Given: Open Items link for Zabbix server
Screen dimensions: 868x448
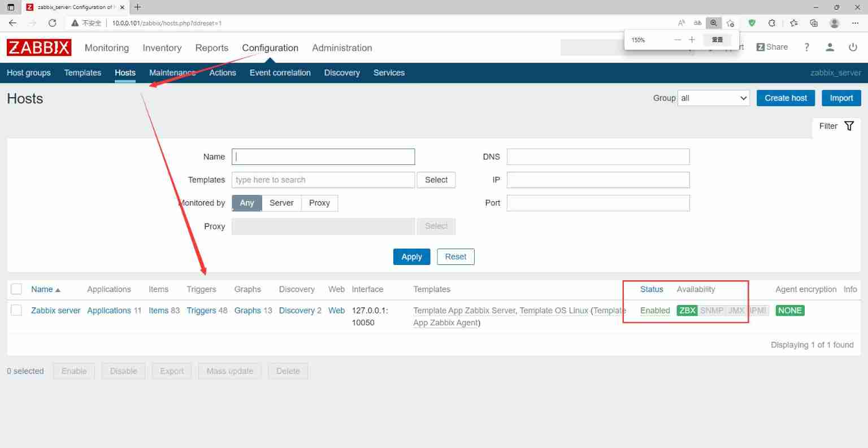Looking at the screenshot, I should point(158,310).
